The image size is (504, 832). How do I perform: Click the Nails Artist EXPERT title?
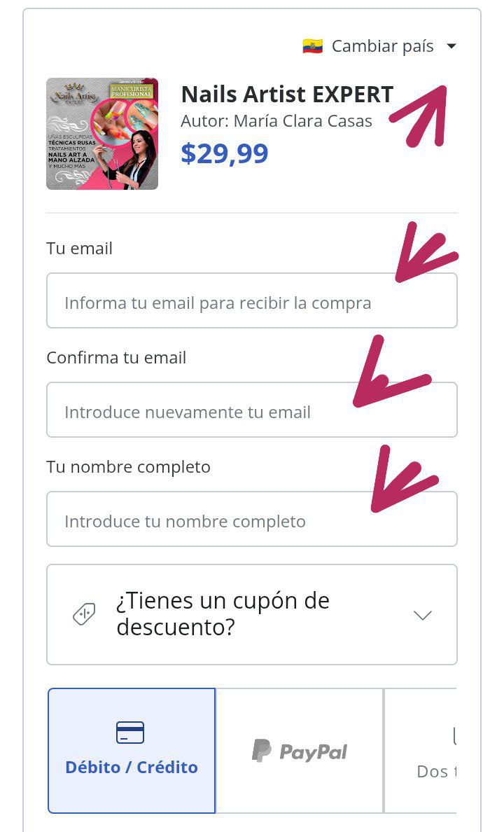point(287,95)
